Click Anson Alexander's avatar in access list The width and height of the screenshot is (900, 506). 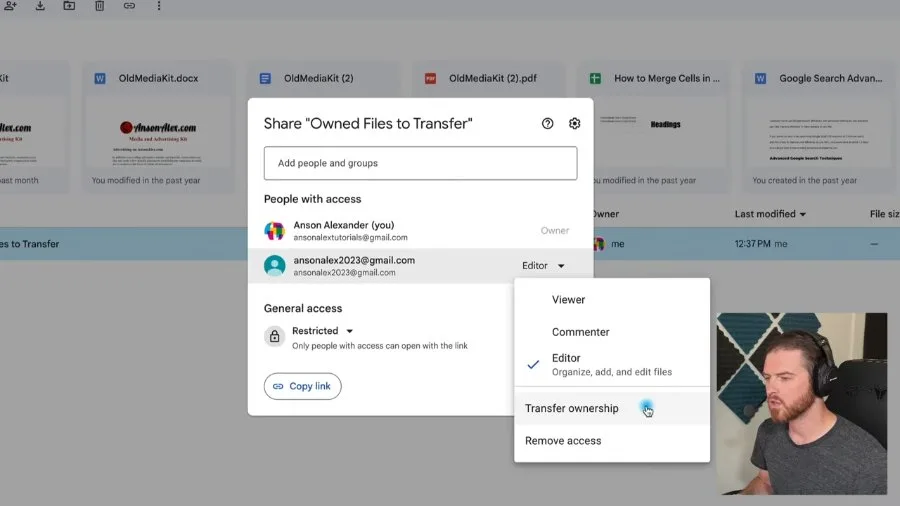[x=274, y=231]
